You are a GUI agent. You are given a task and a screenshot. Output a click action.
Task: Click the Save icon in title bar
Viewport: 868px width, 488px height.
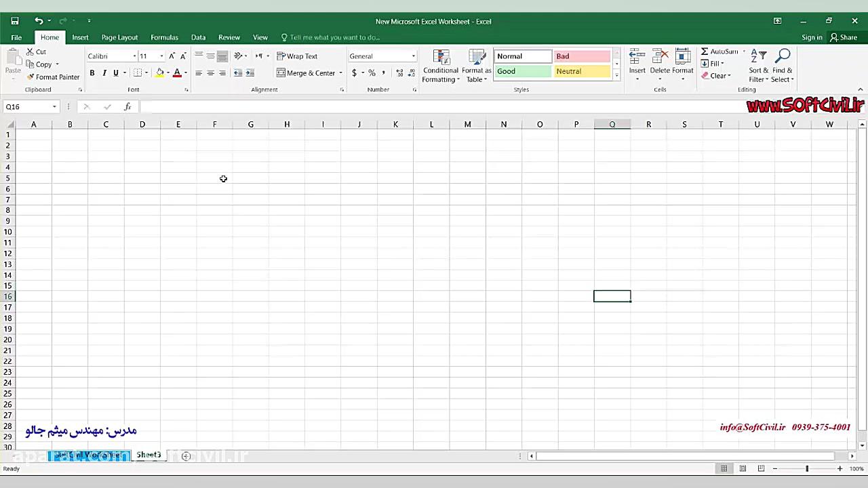click(15, 21)
